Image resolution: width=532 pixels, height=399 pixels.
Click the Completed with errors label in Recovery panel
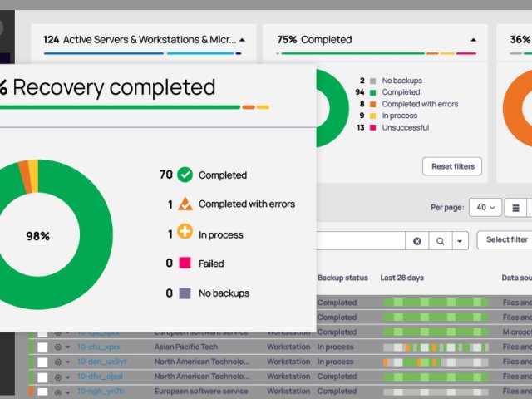click(247, 204)
